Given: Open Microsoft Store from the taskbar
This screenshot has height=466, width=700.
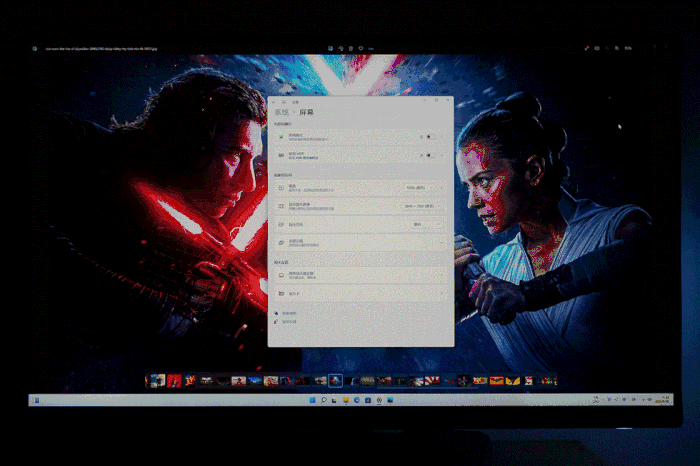Looking at the screenshot, I should point(368,400).
